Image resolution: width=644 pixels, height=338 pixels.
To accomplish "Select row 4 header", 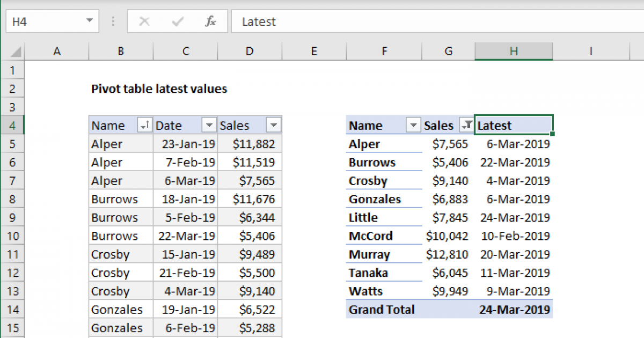I will (13, 126).
